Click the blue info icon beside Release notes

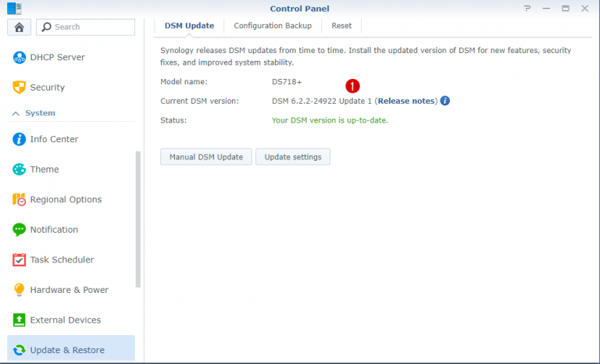coord(445,101)
